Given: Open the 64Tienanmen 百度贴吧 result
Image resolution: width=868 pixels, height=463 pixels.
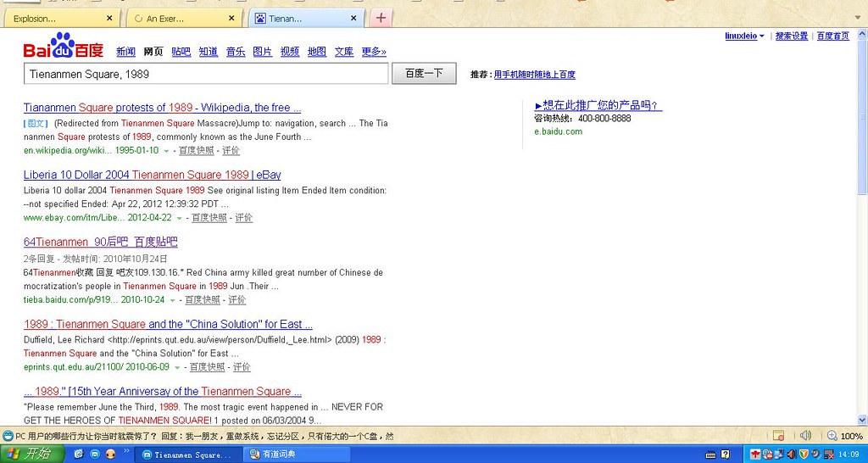Looking at the screenshot, I should click(x=101, y=242).
